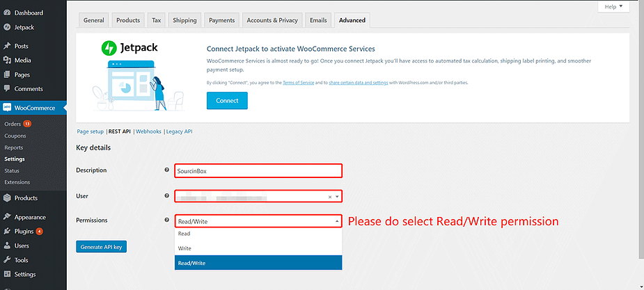Open the Webhooks sub-section link
644x290 pixels.
(148, 131)
